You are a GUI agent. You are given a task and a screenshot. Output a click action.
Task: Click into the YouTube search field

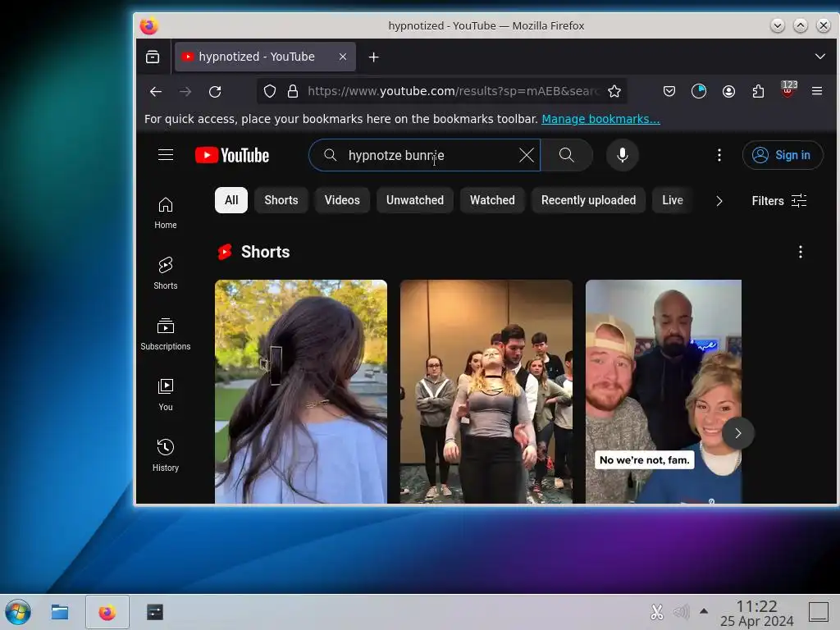click(424, 155)
